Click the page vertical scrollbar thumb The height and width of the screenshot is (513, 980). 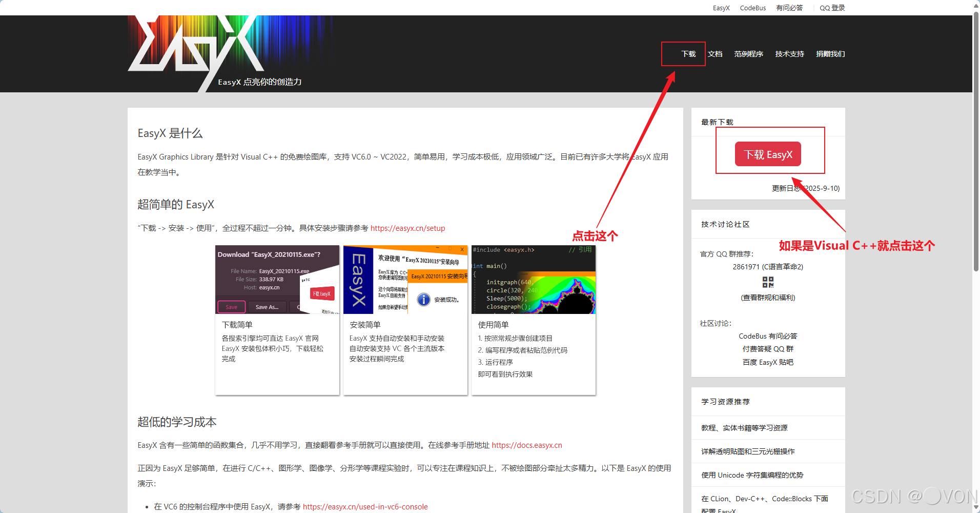(976, 141)
